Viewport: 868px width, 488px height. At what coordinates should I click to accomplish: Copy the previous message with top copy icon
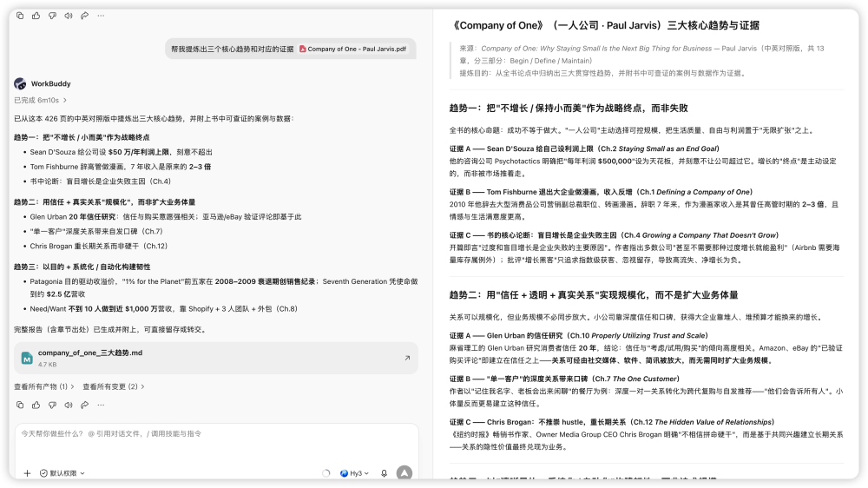[20, 16]
